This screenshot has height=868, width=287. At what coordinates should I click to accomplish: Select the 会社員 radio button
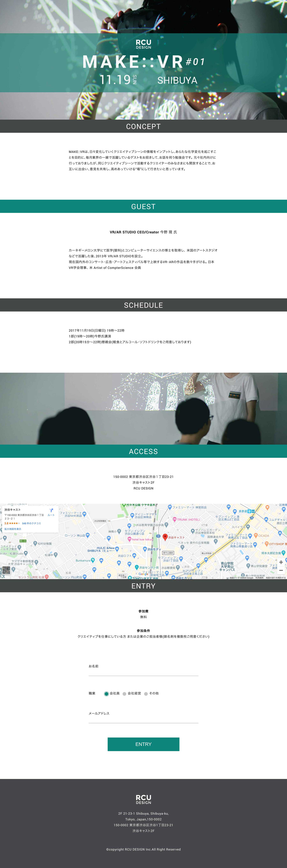107,694
